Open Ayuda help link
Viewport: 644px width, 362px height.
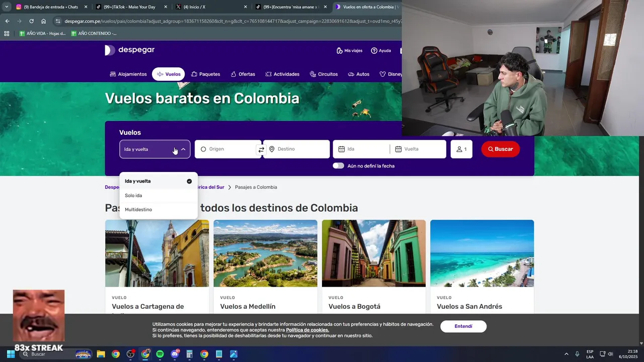point(381,51)
